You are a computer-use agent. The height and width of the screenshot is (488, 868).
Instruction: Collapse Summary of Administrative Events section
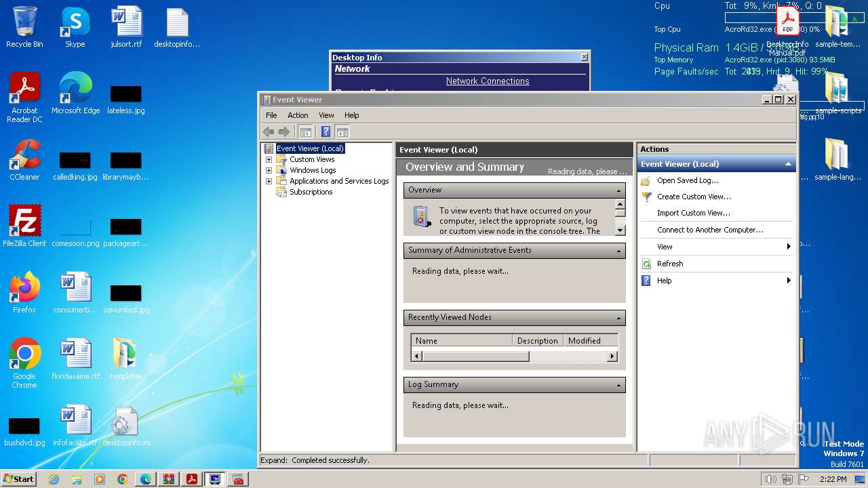(618, 251)
